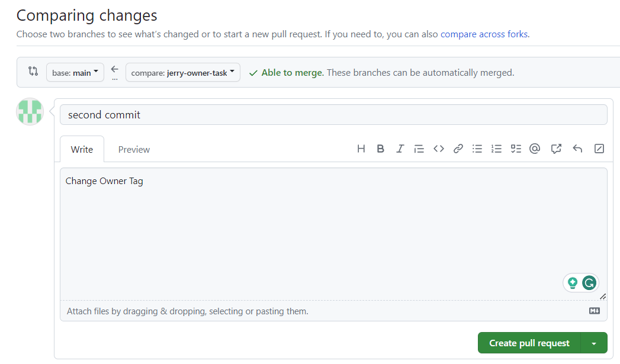Apply bold formatting in the editor toolbar
The height and width of the screenshot is (364, 620).
pyautogui.click(x=381, y=149)
